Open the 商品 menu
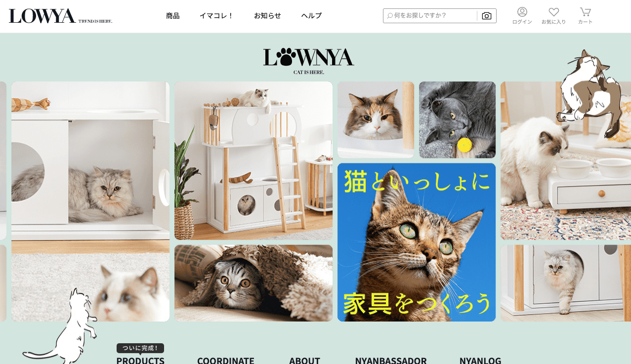 pyautogui.click(x=173, y=16)
